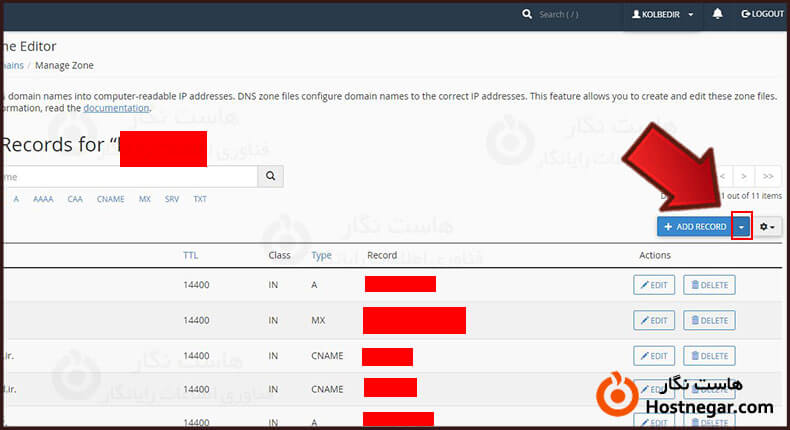The width and height of the screenshot is (790, 430).
Task: Open the gear settings dropdown
Action: [767, 227]
